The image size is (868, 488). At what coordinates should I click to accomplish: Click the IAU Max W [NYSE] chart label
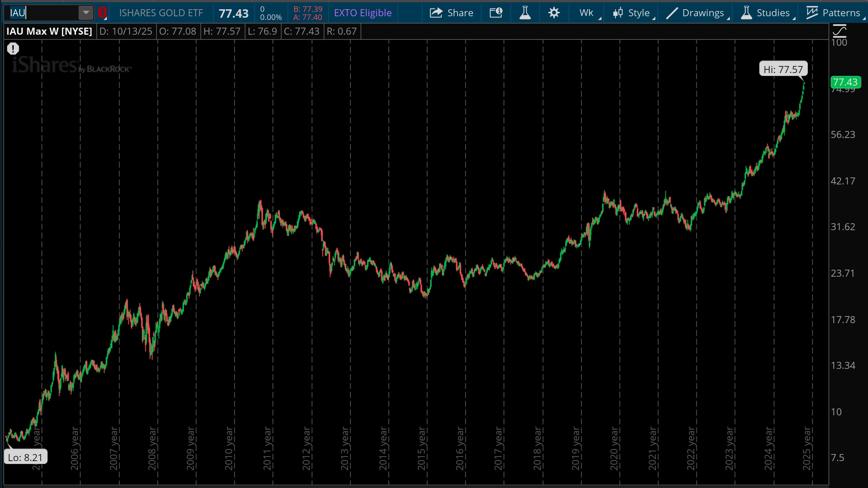[49, 31]
